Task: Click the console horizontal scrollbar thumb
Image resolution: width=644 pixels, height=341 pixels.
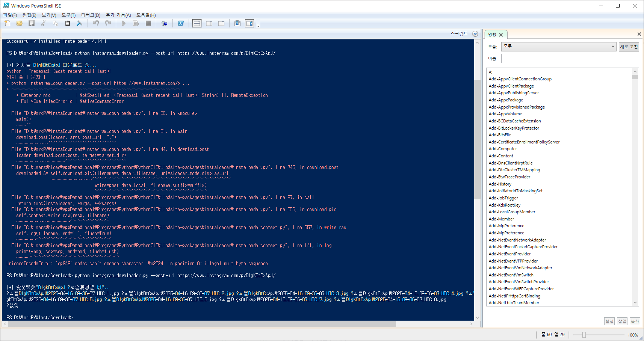Action: (x=202, y=324)
